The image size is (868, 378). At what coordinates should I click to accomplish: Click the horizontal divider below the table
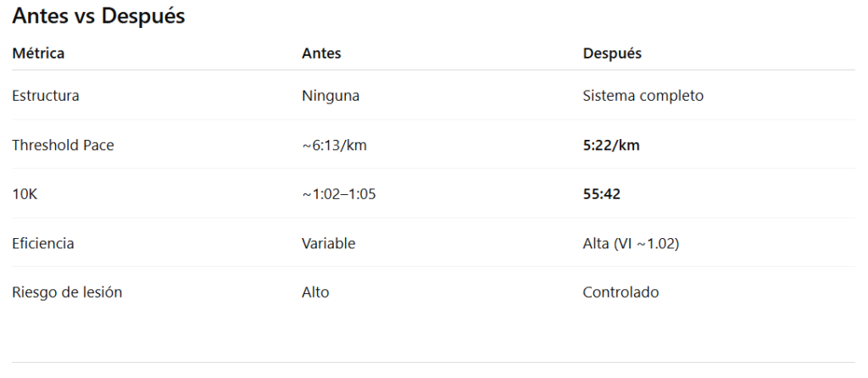(x=434, y=363)
